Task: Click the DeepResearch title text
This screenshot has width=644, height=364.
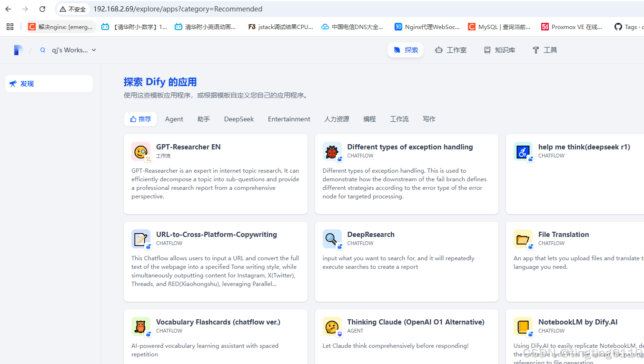Action: click(x=371, y=235)
